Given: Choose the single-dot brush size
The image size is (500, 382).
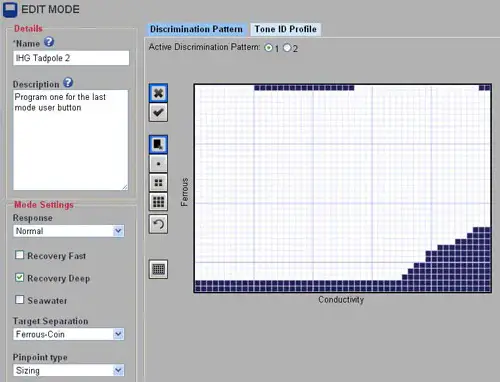Looking at the screenshot, I should tap(158, 164).
